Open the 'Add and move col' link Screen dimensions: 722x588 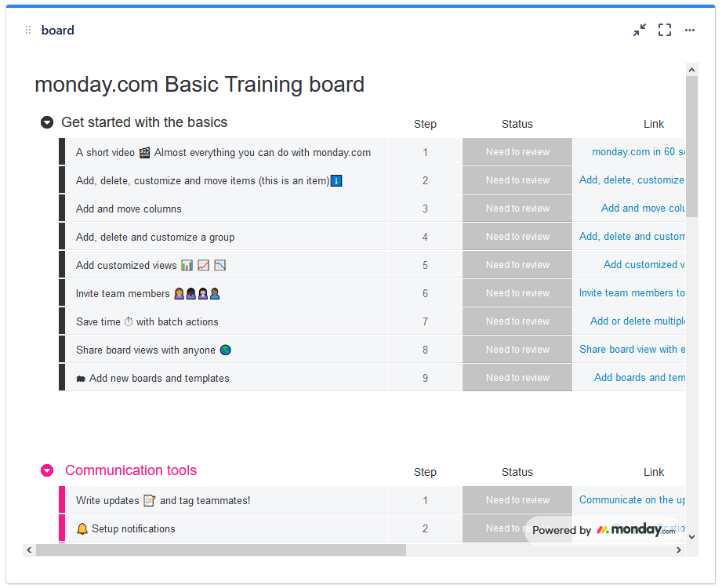(x=643, y=208)
